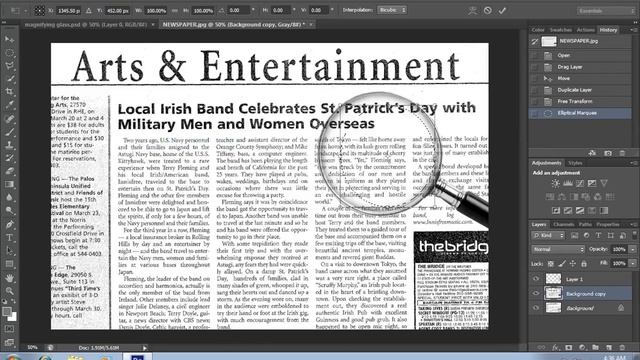Click the foreground color swatch

(x=7, y=311)
